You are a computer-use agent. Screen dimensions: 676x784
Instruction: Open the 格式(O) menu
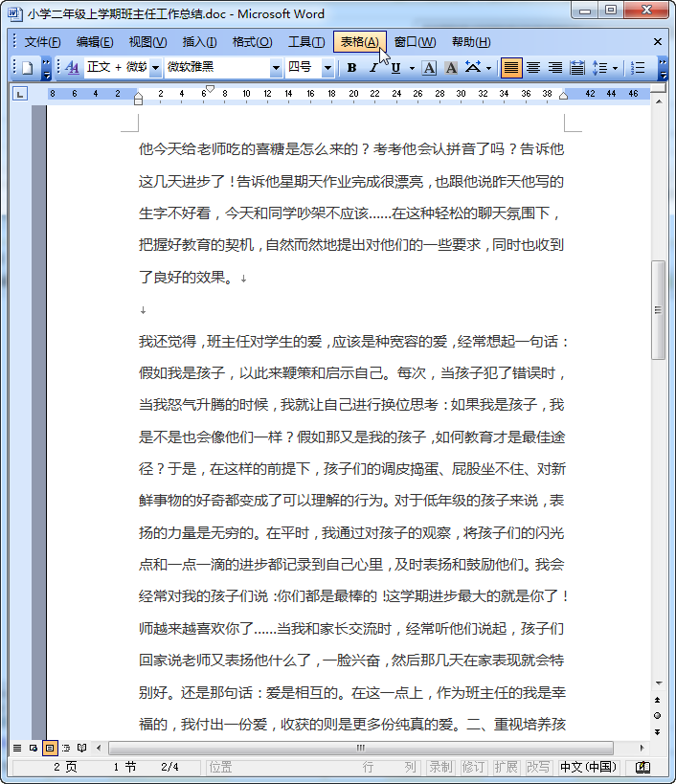pos(252,42)
